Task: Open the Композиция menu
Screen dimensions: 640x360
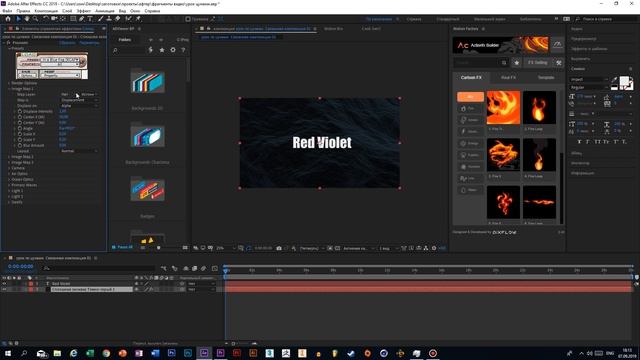Action: click(x=46, y=11)
